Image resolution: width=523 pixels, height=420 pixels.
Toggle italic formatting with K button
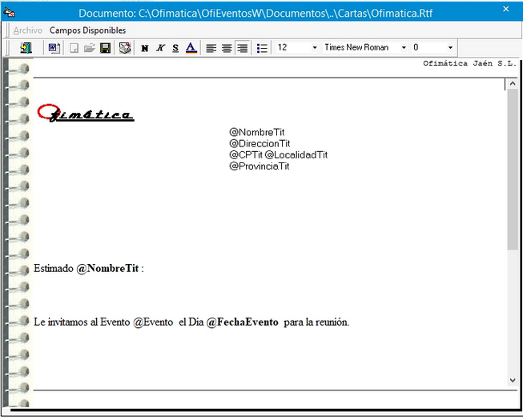[x=160, y=48]
